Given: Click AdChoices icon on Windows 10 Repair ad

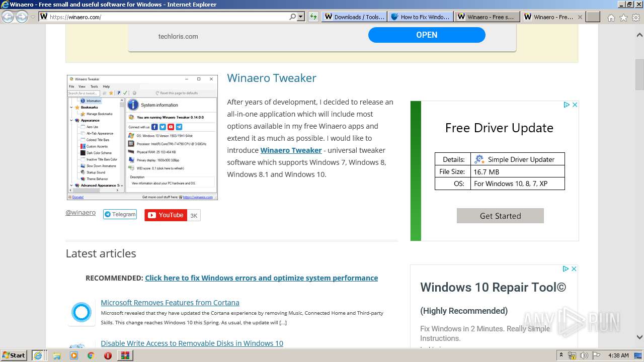Looking at the screenshot, I should (566, 269).
